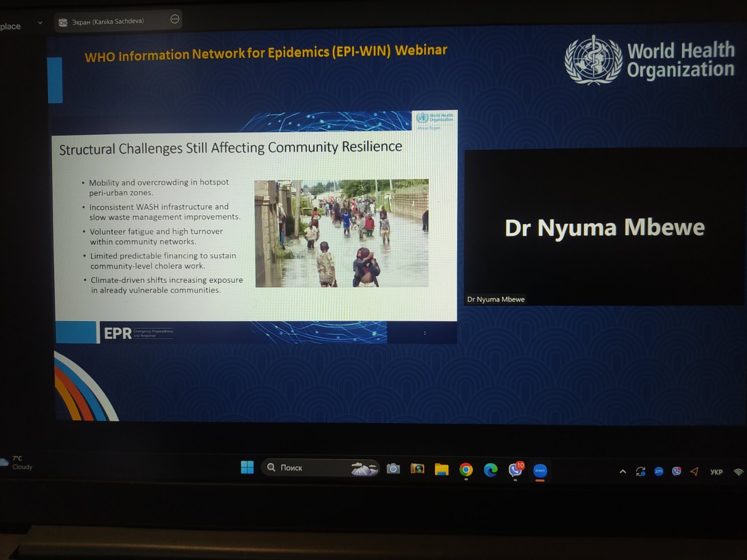Open more options for shared screen
The height and width of the screenshot is (560, 747).
click(x=175, y=19)
